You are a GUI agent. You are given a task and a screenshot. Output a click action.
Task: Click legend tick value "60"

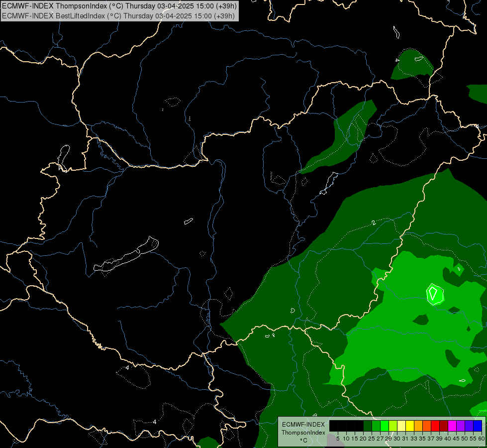pos(482,439)
